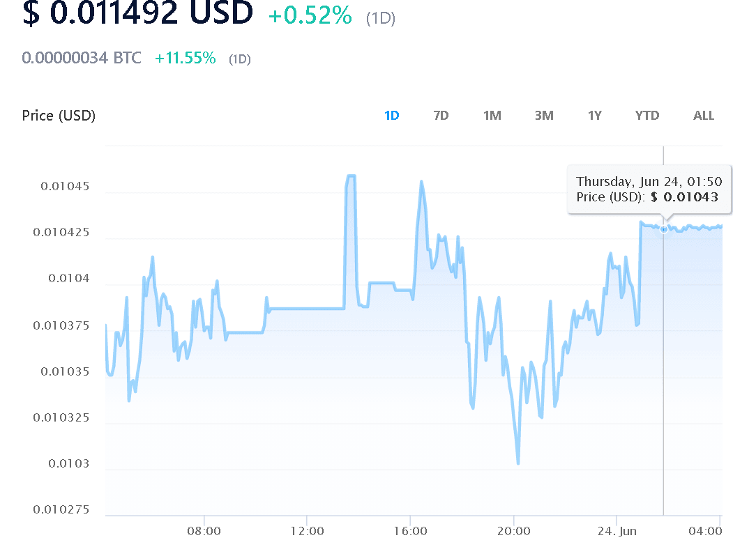
Task: Click the 0.00000034 BTC price
Action: [82, 58]
